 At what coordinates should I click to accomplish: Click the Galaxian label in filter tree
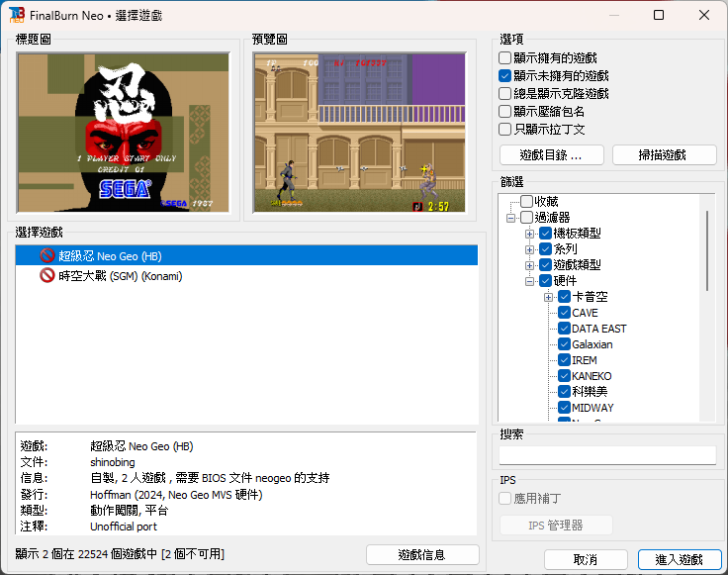(x=592, y=344)
